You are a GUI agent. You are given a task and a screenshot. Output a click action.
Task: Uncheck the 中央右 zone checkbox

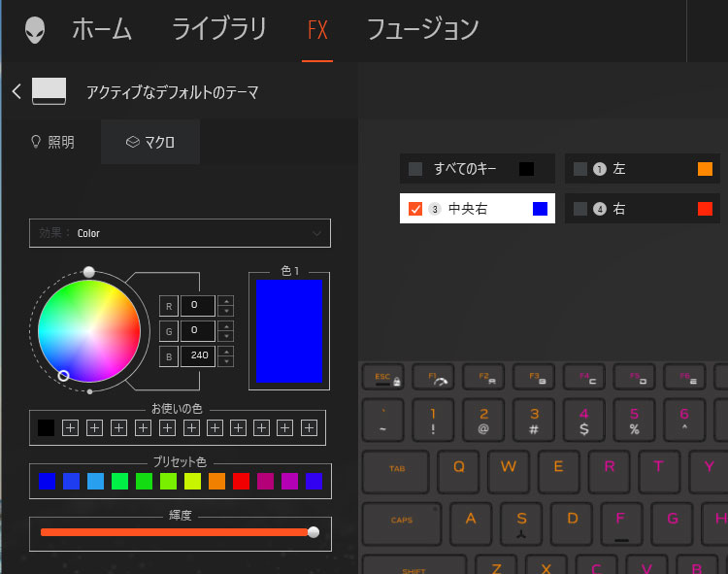pyautogui.click(x=415, y=209)
